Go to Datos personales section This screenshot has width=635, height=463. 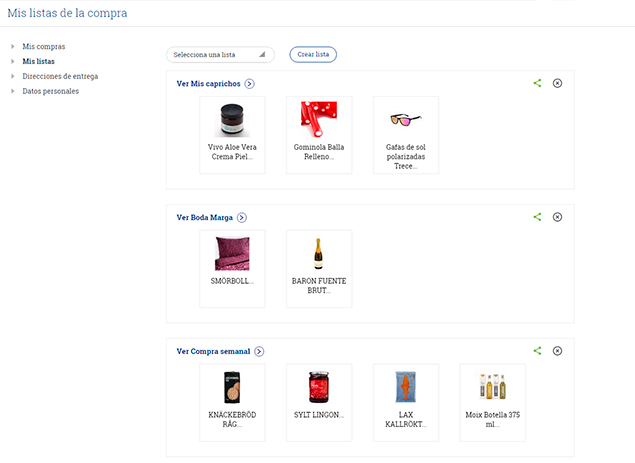[50, 91]
